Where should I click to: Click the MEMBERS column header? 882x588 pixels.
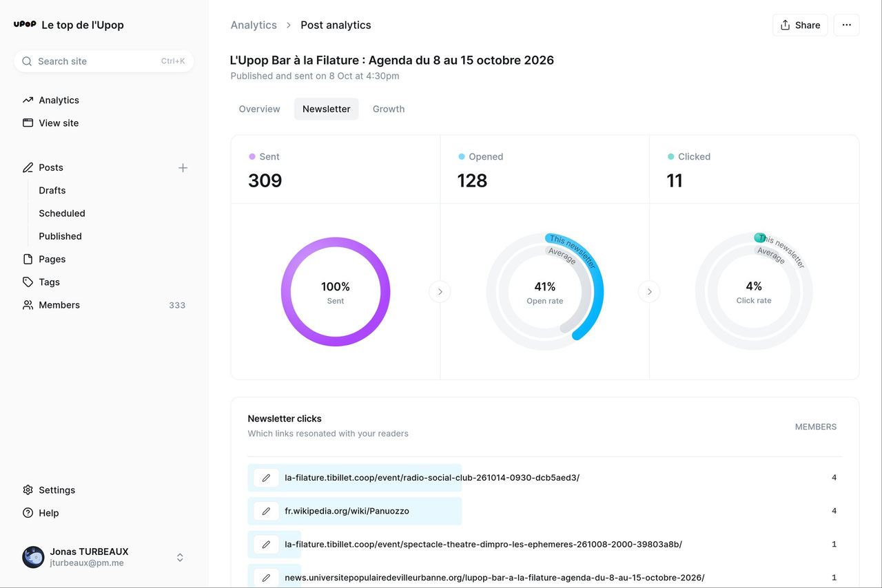tap(816, 427)
